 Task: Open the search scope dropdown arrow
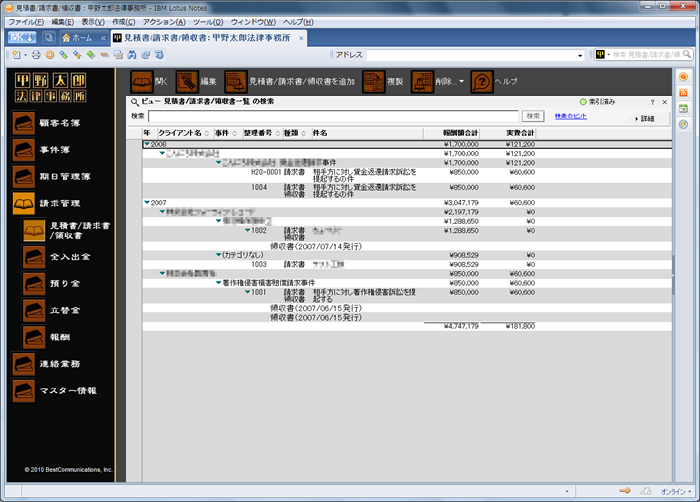tap(608, 54)
